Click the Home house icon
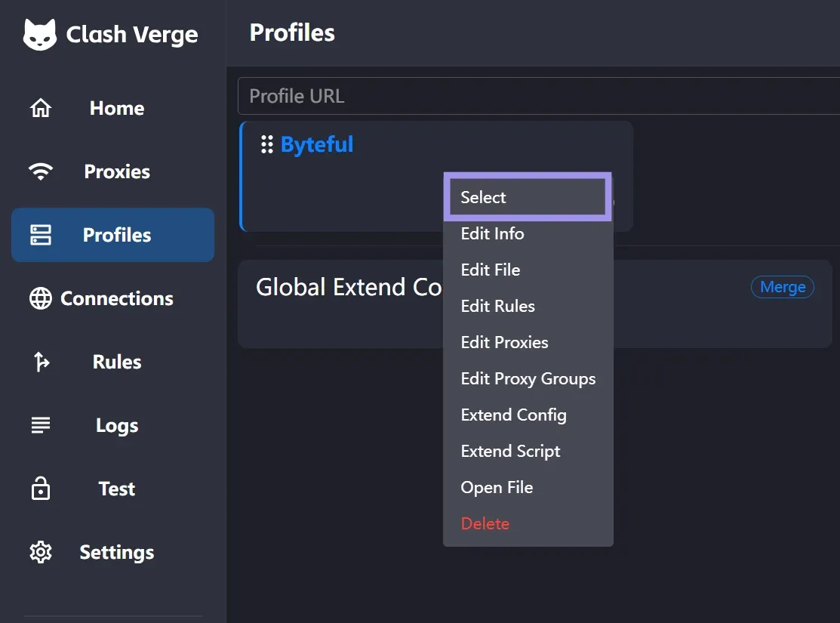 [x=41, y=108]
